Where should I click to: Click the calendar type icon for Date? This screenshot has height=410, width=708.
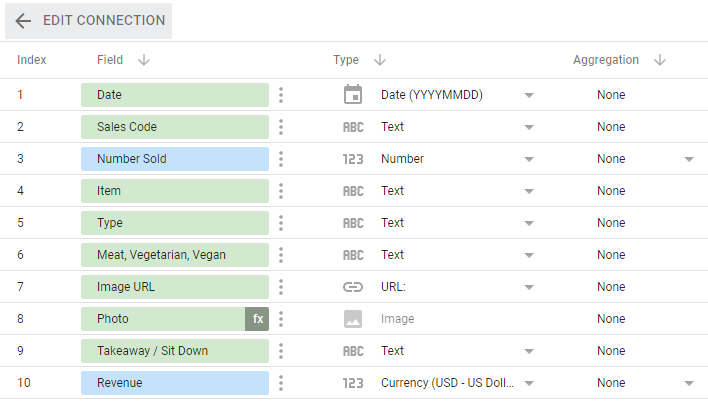pos(352,95)
